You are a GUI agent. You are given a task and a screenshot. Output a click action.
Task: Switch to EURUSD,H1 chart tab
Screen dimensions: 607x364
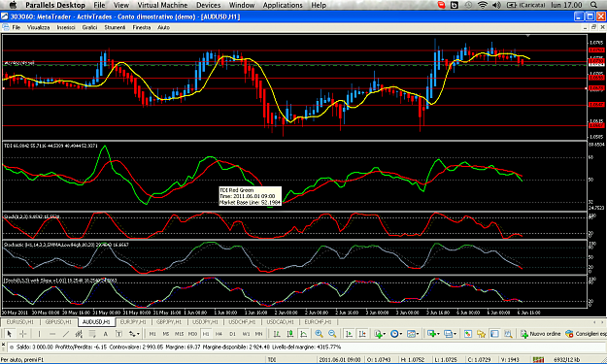pos(19,322)
